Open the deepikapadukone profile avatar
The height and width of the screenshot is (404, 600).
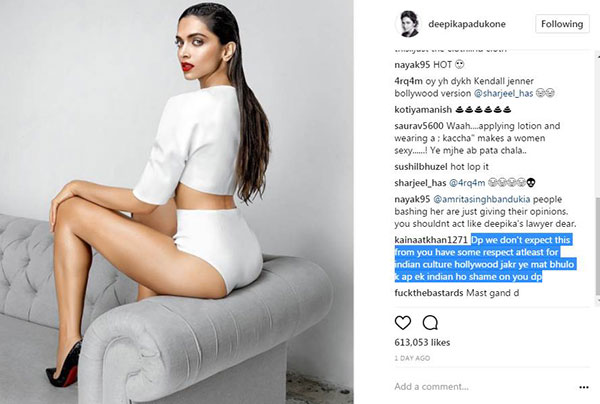pyautogui.click(x=407, y=24)
